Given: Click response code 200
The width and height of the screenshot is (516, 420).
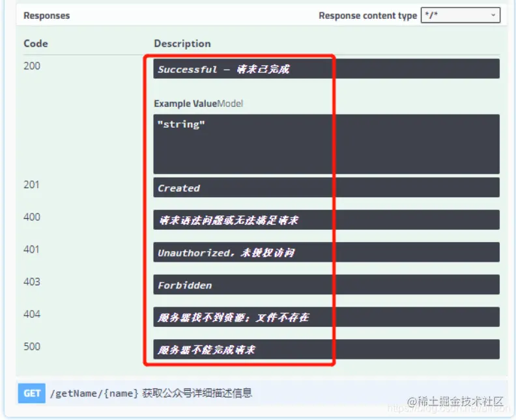Looking at the screenshot, I should click(x=32, y=66).
